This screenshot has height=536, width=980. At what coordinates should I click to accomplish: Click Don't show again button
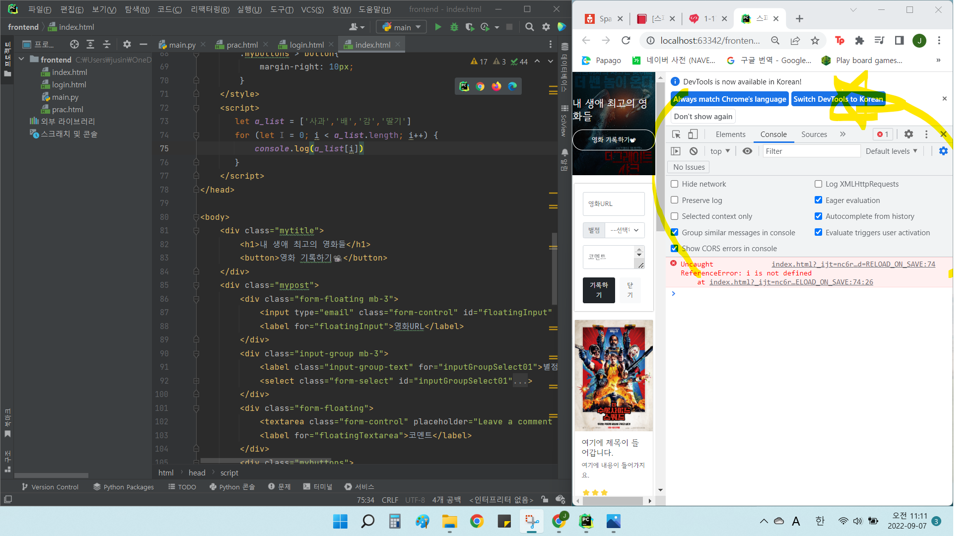(703, 117)
